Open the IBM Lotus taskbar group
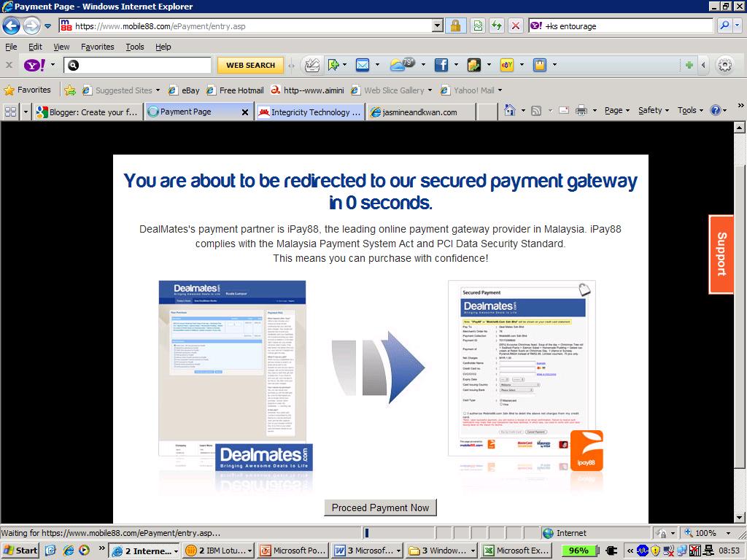Image resolution: width=747 pixels, height=560 pixels. (219, 551)
